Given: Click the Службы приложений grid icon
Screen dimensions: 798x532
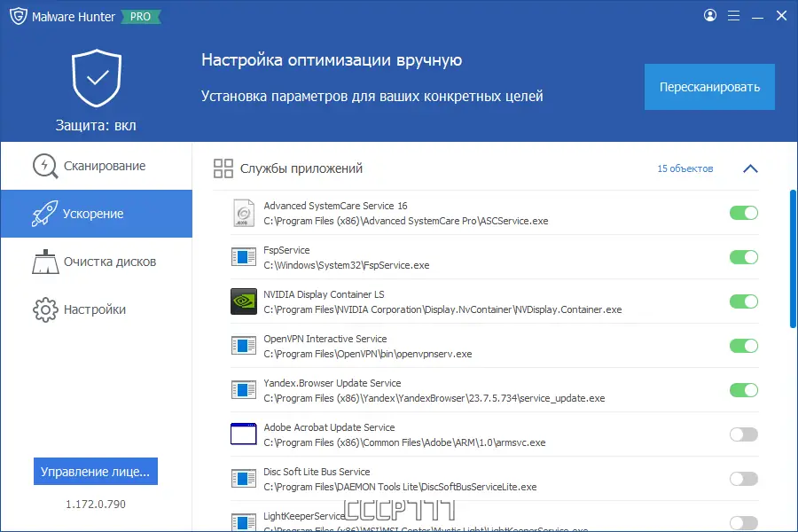Looking at the screenshot, I should click(223, 168).
